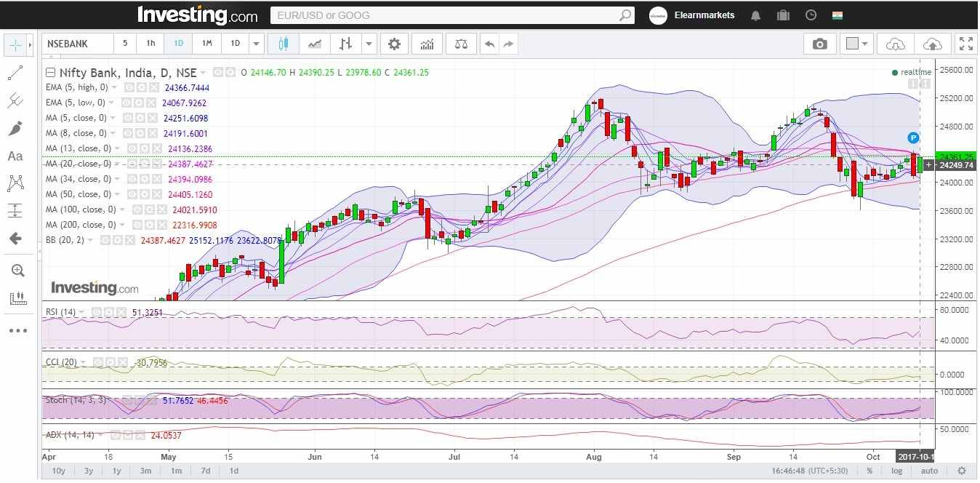Hide the MA (8, close, 0) indicator

(x=127, y=133)
